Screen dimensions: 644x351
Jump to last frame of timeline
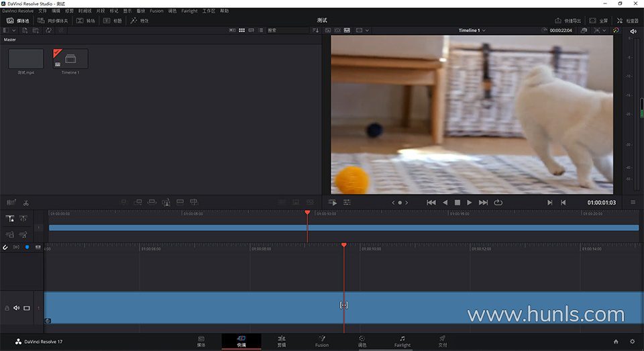(x=483, y=203)
